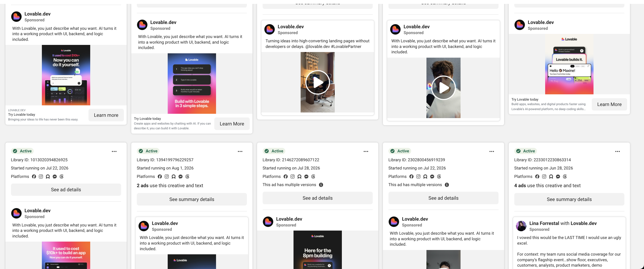The width and height of the screenshot is (644, 269).
Task: Open 'Lovable builds it' ad image
Action: pyautogui.click(x=569, y=64)
